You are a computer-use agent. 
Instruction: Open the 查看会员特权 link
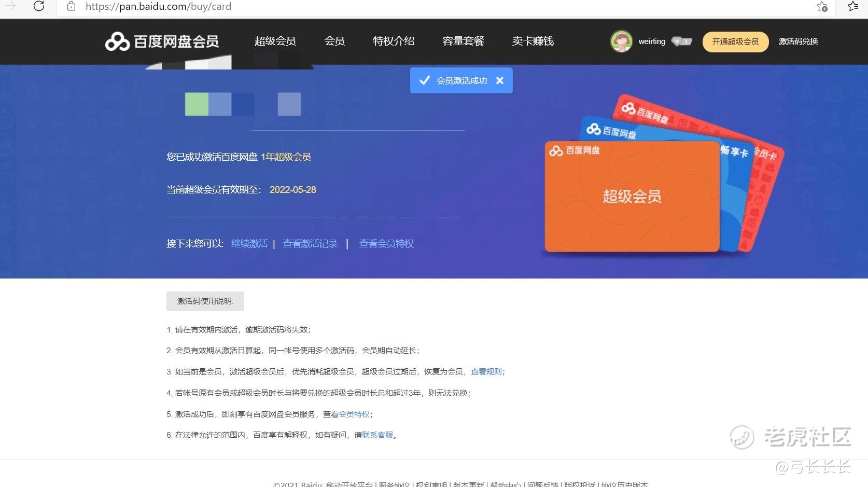pos(386,243)
